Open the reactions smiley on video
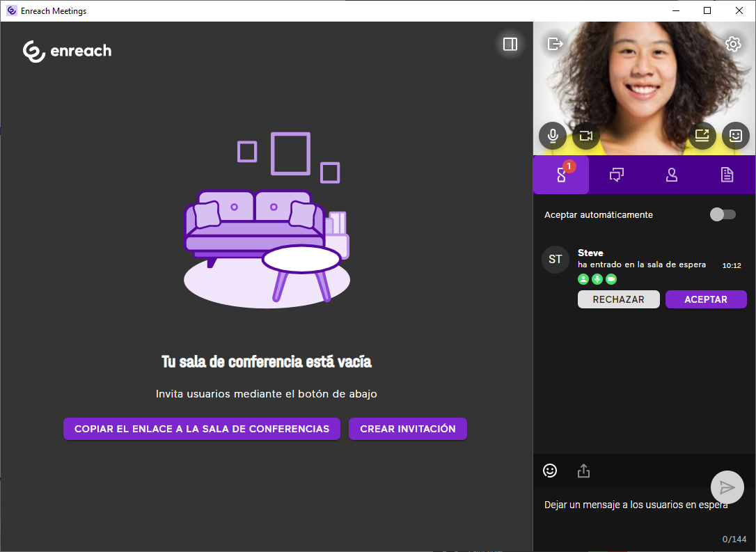This screenshot has width=756, height=552. [x=735, y=136]
